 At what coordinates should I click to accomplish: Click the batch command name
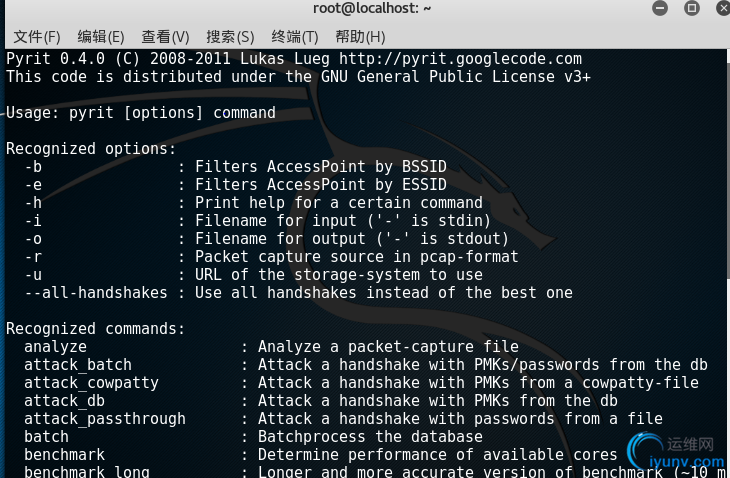click(46, 437)
